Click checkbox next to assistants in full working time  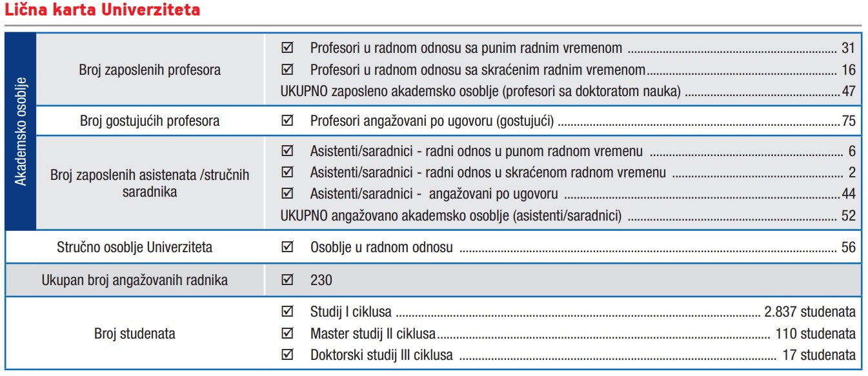point(288,152)
